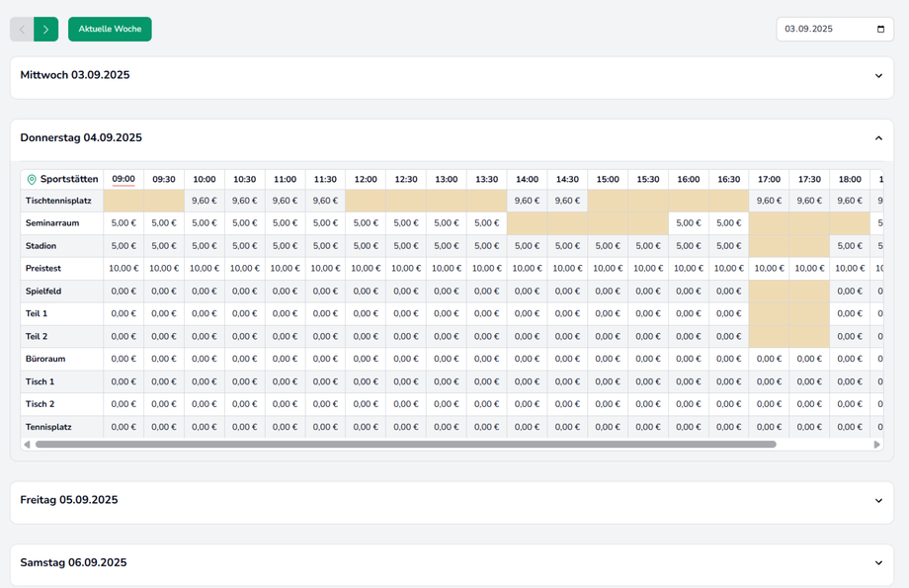Viewport: 909px width, 588px height.
Task: Click the previous week arrow button
Action: pos(22,30)
